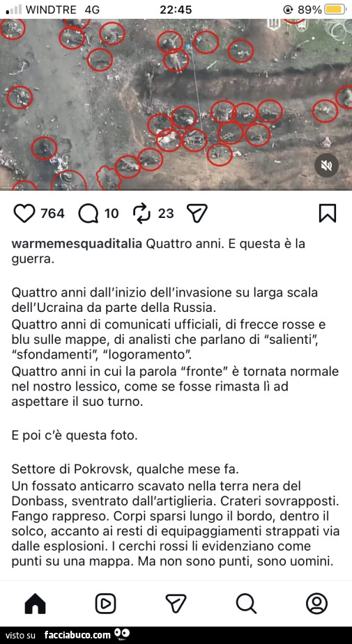
Task: Tap the 22:45 status bar clock
Action: click(176, 10)
